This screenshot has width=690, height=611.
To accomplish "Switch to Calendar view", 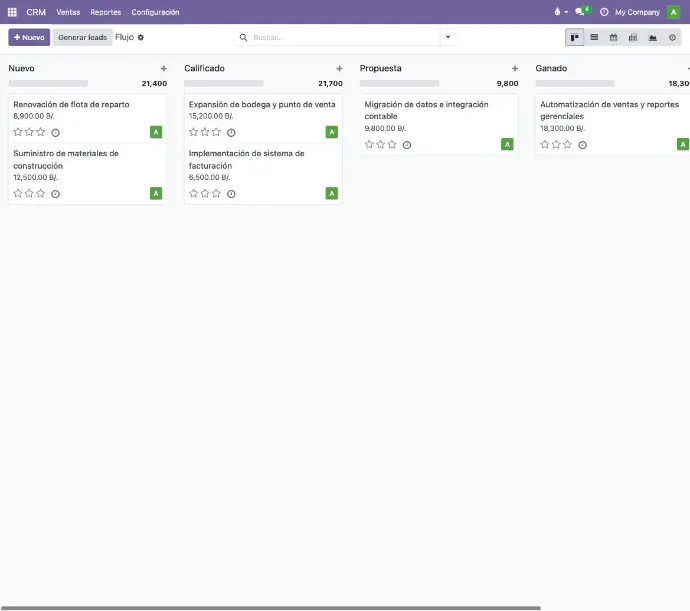I will click(613, 37).
